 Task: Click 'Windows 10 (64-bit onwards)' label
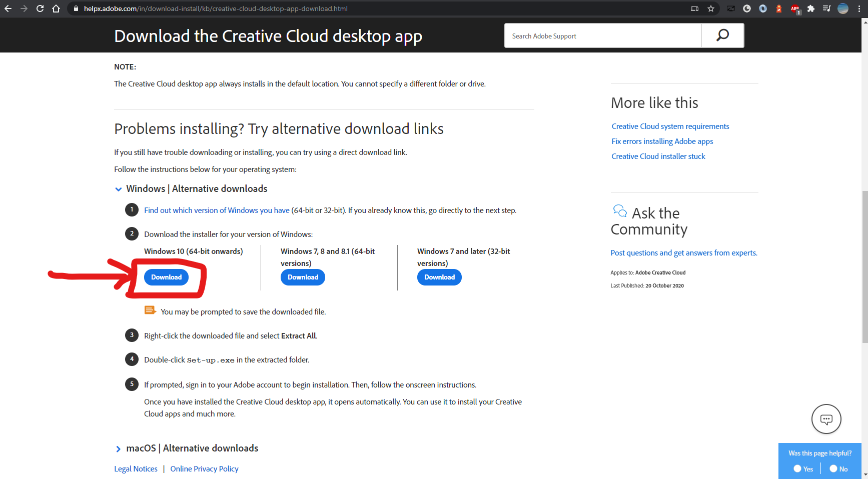pyautogui.click(x=194, y=251)
